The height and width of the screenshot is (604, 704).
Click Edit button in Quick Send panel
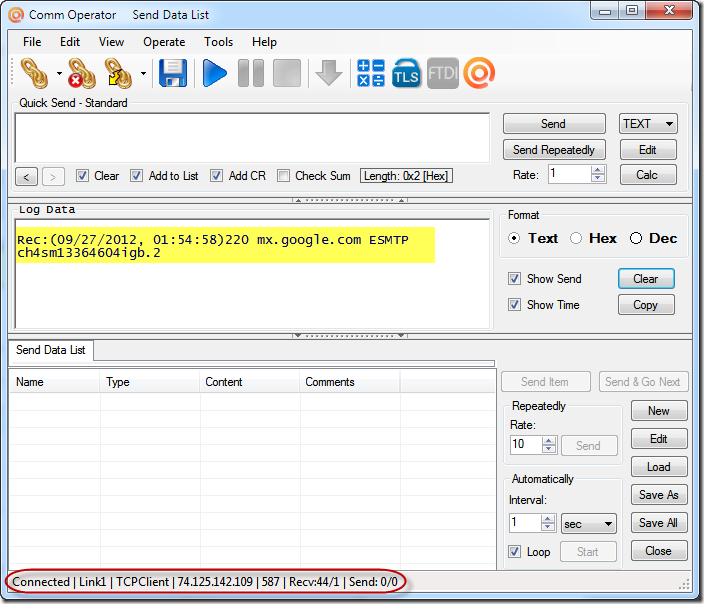648,150
